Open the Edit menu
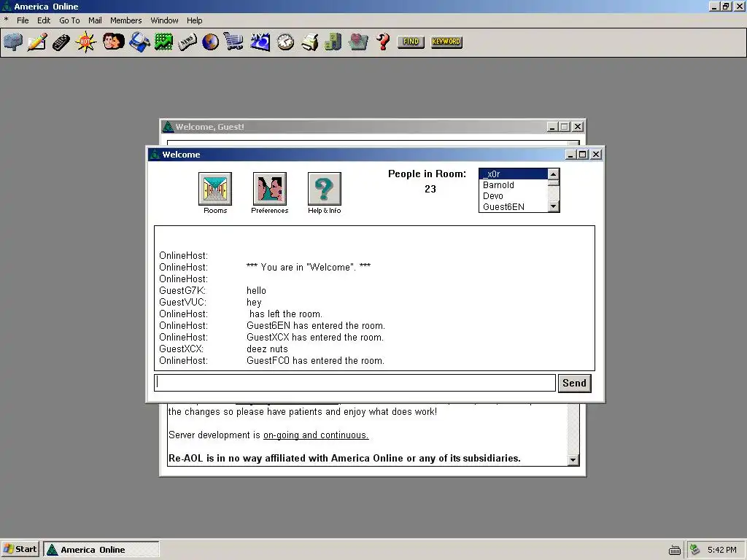This screenshot has height=560, width=747. point(44,20)
